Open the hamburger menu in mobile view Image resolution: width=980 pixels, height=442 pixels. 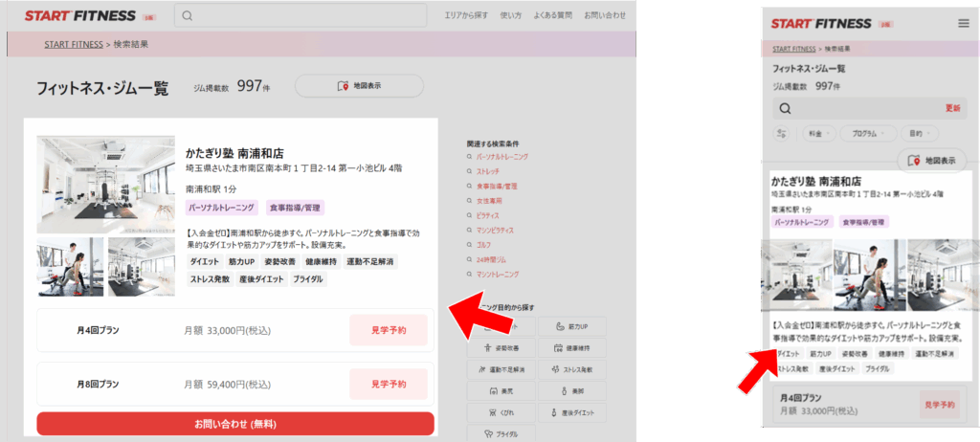(x=963, y=23)
